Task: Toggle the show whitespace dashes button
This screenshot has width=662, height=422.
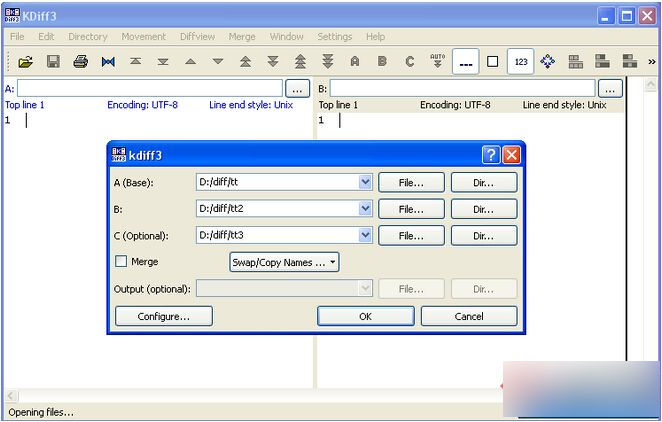Action: click(x=466, y=62)
